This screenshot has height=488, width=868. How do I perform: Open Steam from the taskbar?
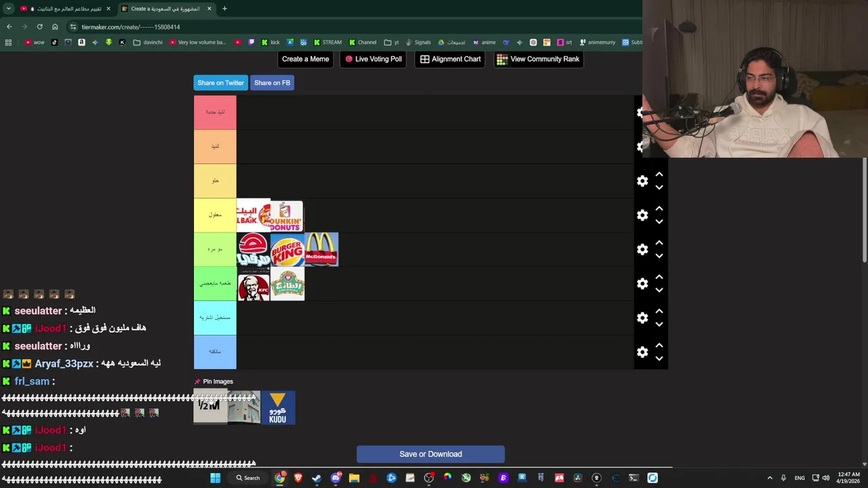coord(317,478)
